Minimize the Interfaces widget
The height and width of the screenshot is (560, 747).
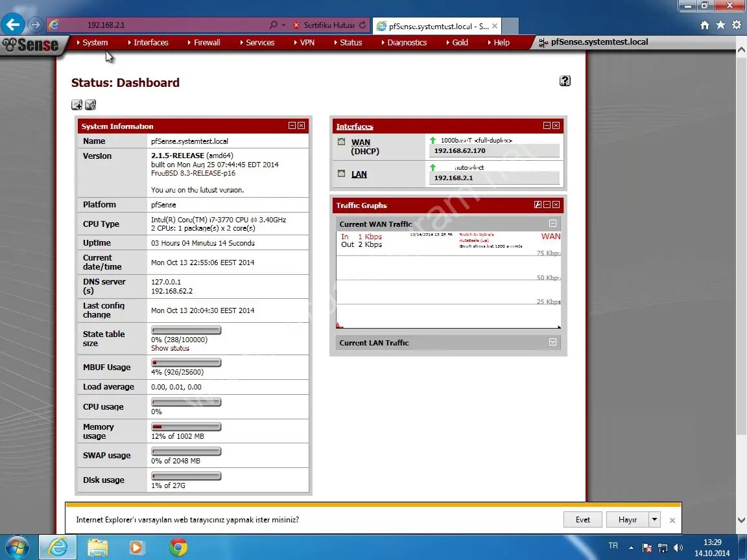point(547,126)
